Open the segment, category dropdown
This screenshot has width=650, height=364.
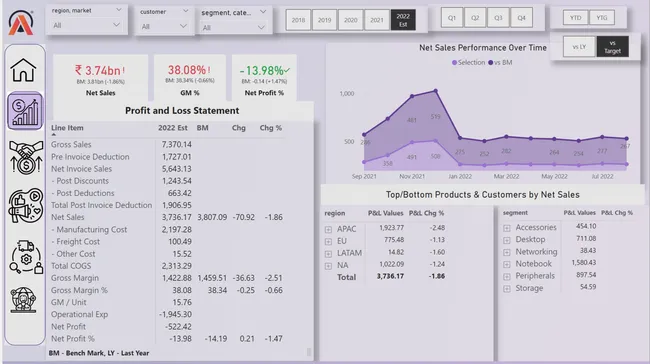coord(234,27)
